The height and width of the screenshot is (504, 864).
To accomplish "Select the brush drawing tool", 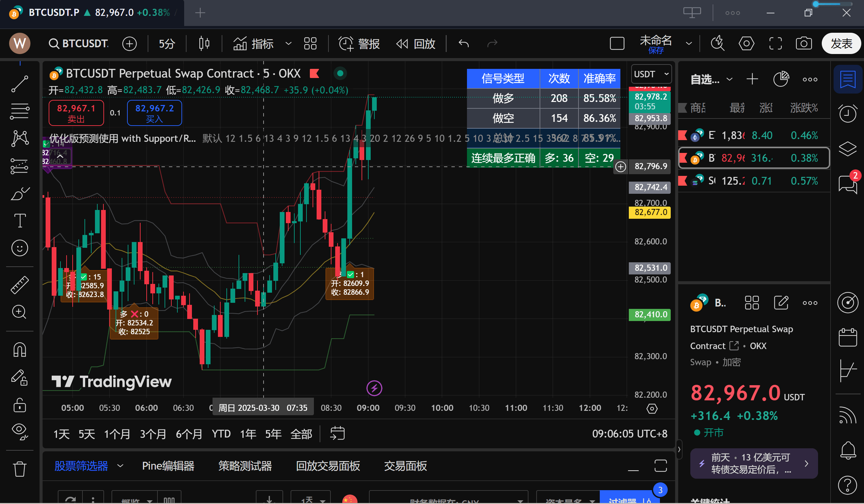I will (20, 193).
